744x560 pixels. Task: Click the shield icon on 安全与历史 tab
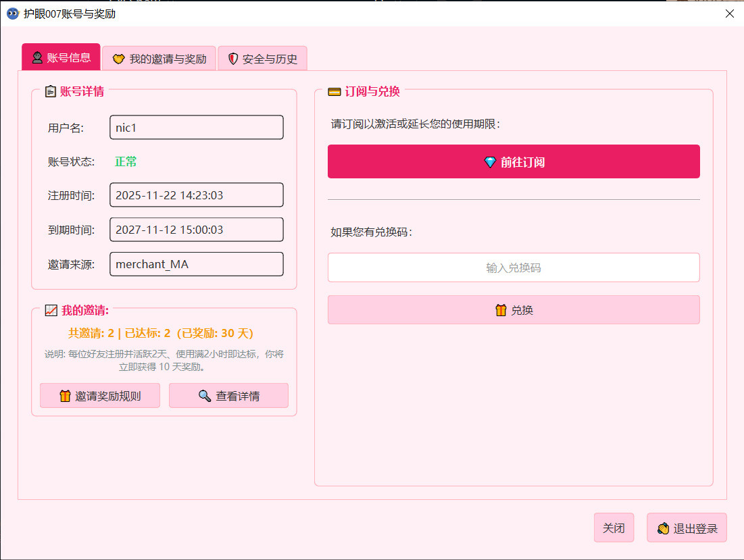coord(233,57)
